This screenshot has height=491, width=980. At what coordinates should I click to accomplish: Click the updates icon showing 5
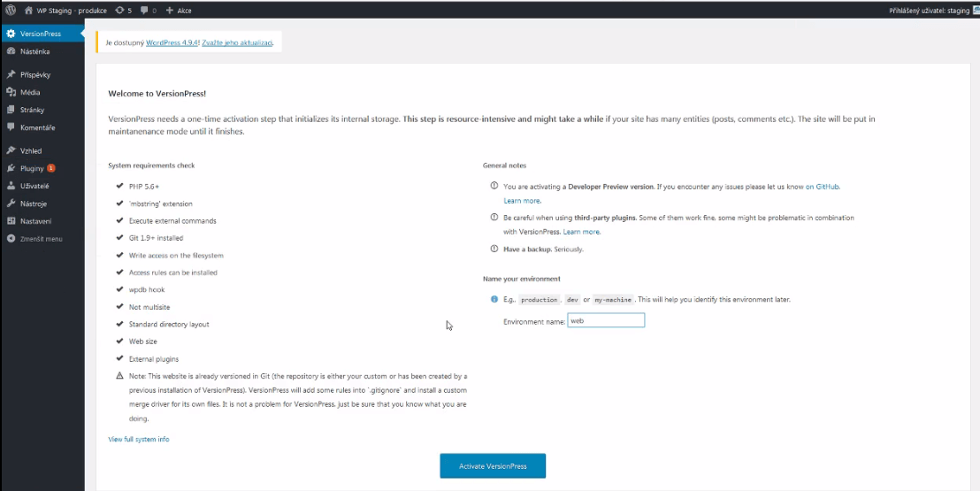click(119, 11)
